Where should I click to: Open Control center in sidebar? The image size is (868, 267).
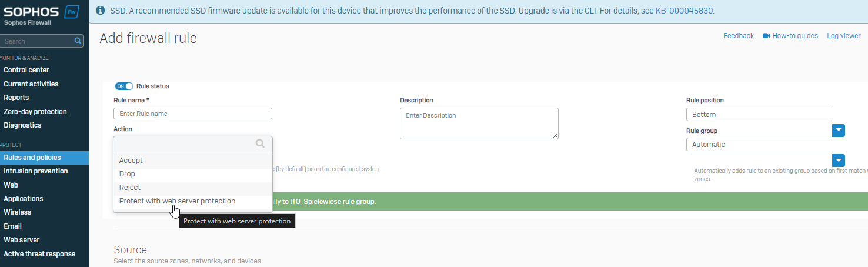pyautogui.click(x=26, y=70)
